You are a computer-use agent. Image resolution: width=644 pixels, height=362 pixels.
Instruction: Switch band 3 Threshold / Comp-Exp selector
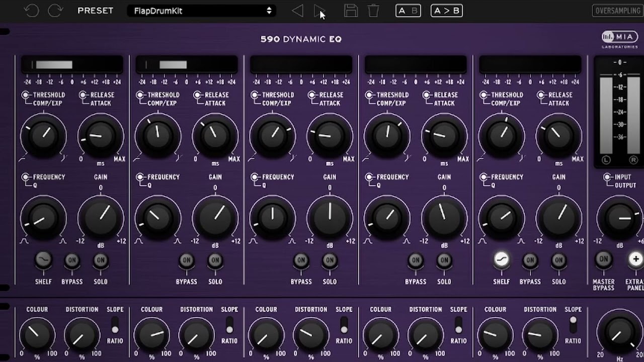(255, 95)
